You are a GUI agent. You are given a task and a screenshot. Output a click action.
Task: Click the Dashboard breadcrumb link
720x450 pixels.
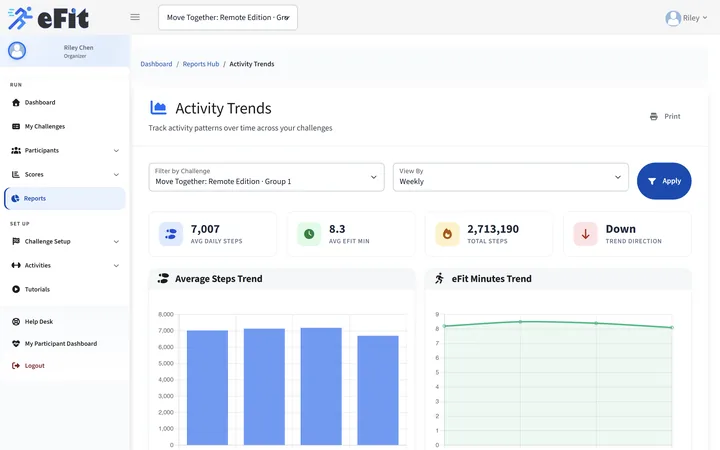156,64
